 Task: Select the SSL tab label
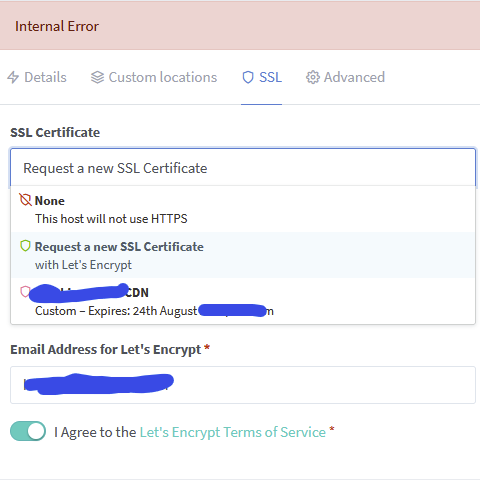click(x=270, y=77)
